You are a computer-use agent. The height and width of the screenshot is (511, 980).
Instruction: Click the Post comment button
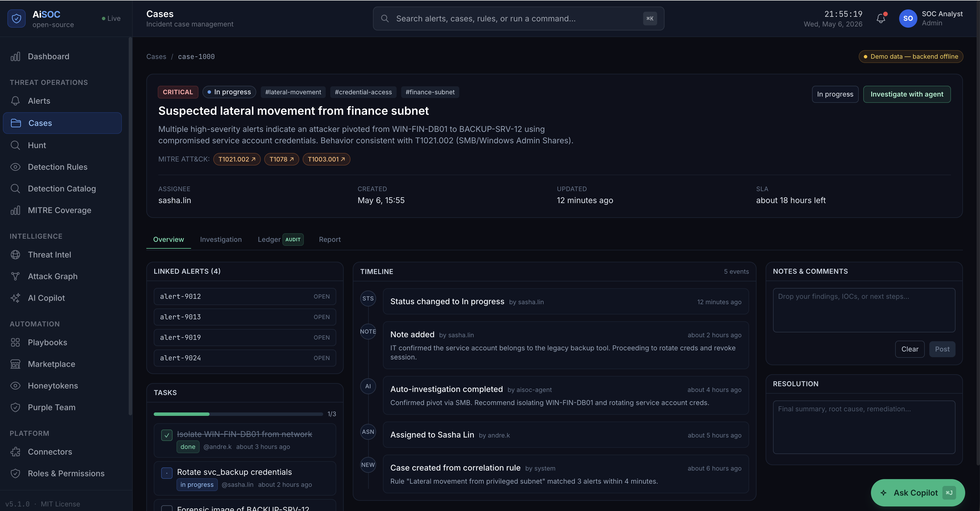(x=942, y=349)
